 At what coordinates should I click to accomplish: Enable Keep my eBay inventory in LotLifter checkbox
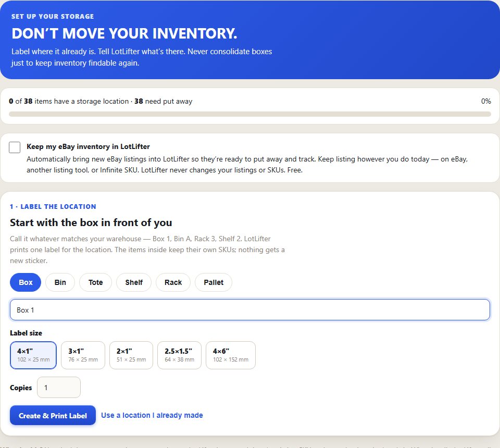[x=15, y=147]
